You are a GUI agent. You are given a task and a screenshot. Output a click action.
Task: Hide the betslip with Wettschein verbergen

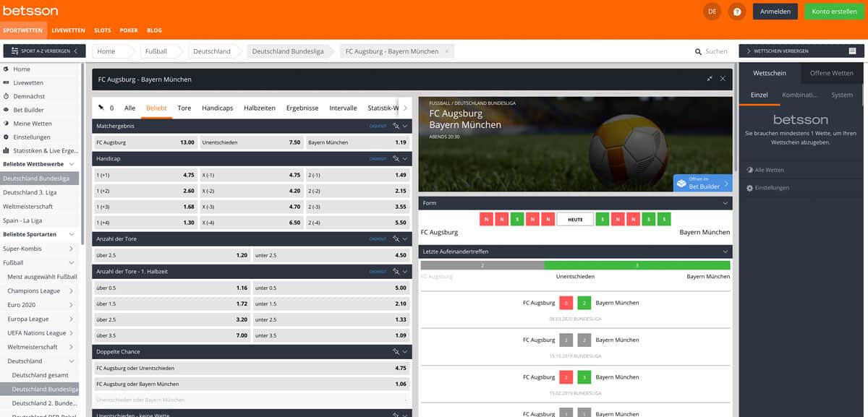point(801,51)
